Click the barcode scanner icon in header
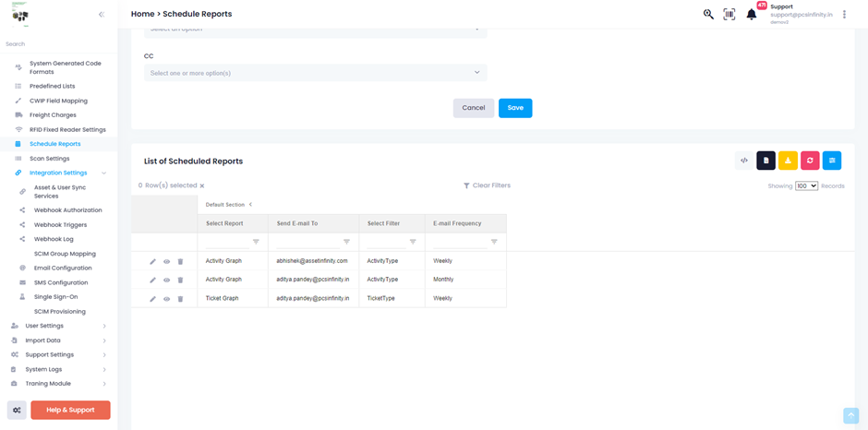Viewport: 868px width, 430px height. tap(729, 15)
